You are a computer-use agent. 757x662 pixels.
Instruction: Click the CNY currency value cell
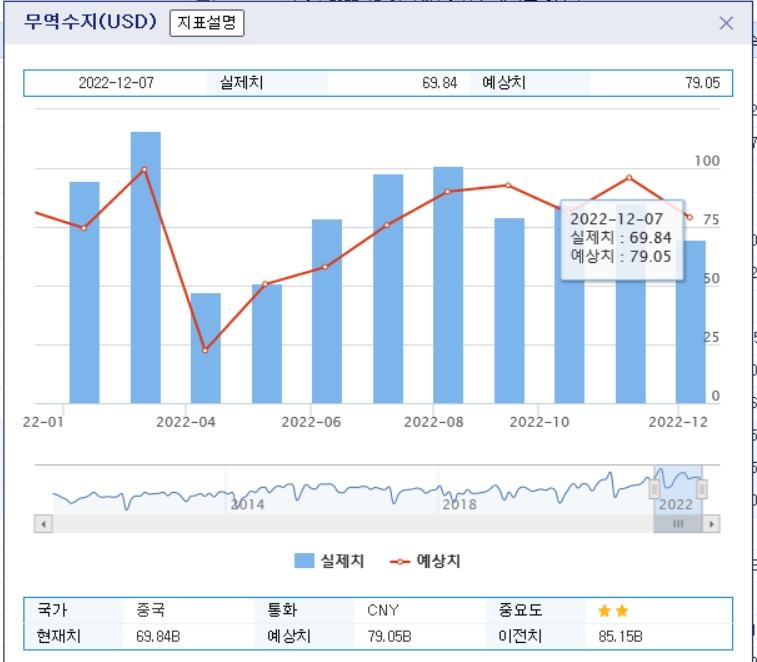point(383,610)
